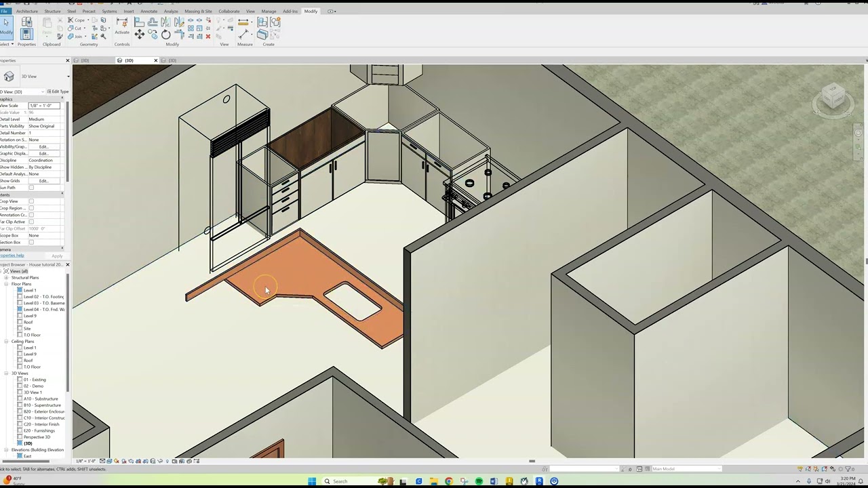
Task: Toggle the Section Box checkbox
Action: 31,242
